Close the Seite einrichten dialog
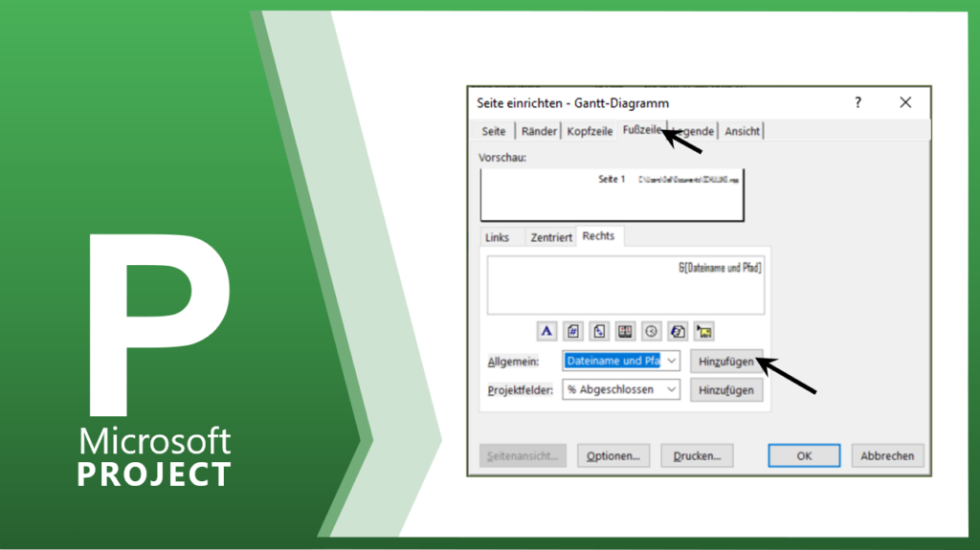 point(905,102)
